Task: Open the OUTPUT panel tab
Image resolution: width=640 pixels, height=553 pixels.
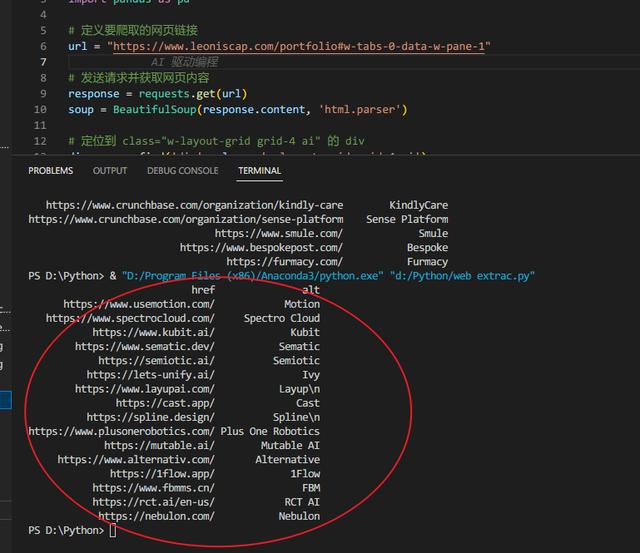Action: click(x=110, y=171)
